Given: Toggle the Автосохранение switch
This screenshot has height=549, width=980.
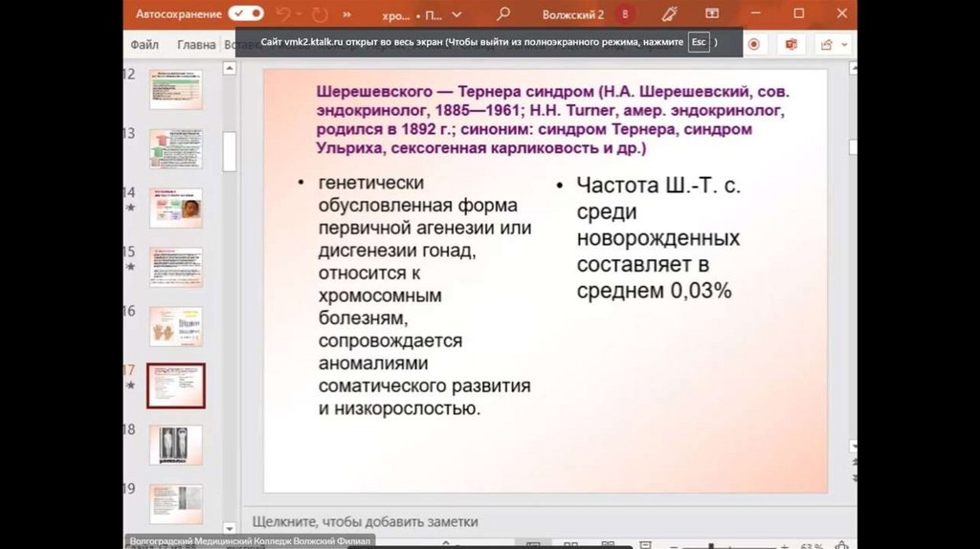Looking at the screenshot, I should tap(246, 14).
